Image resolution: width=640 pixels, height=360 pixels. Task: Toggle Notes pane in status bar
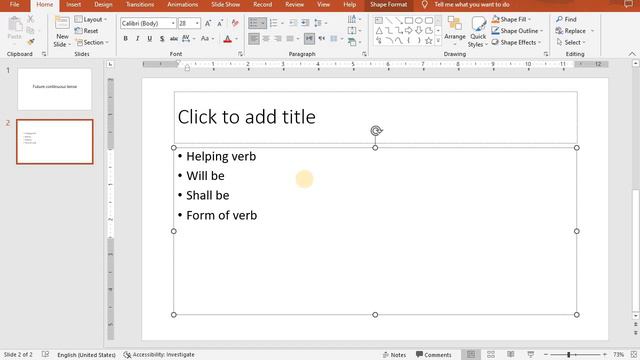[x=394, y=355]
